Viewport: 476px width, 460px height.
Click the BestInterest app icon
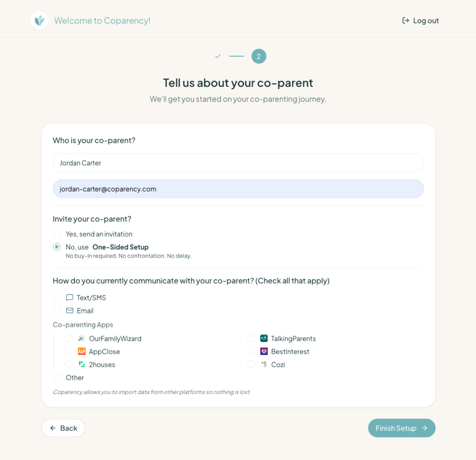[x=264, y=351]
